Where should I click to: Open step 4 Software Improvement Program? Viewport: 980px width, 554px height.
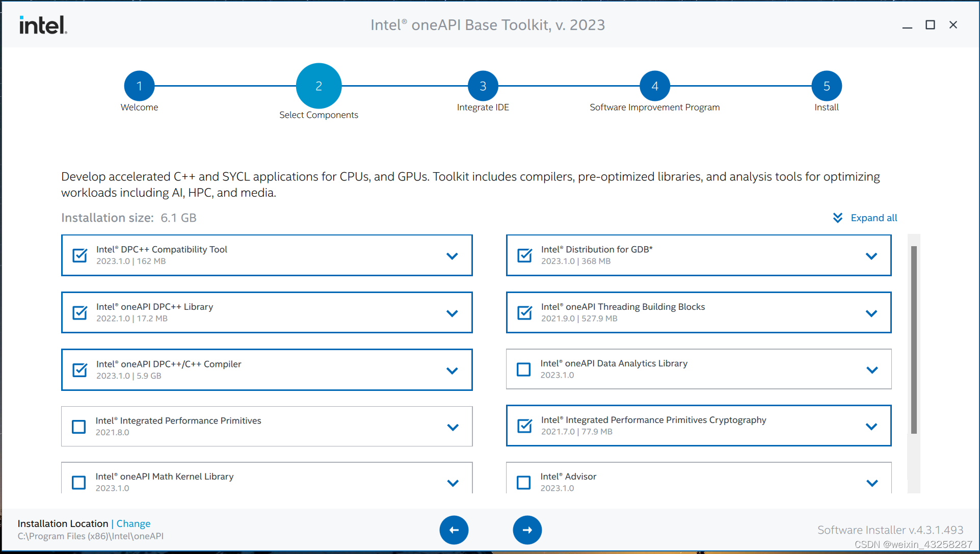tap(654, 86)
